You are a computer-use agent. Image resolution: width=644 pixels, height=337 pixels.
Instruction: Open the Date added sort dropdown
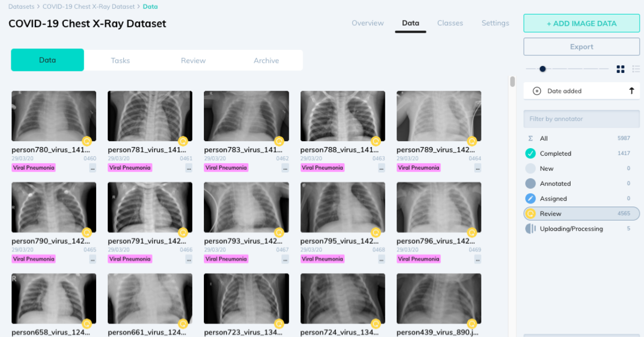coord(569,91)
